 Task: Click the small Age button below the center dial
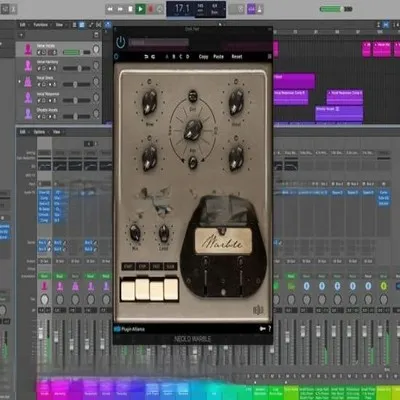pos(193,162)
